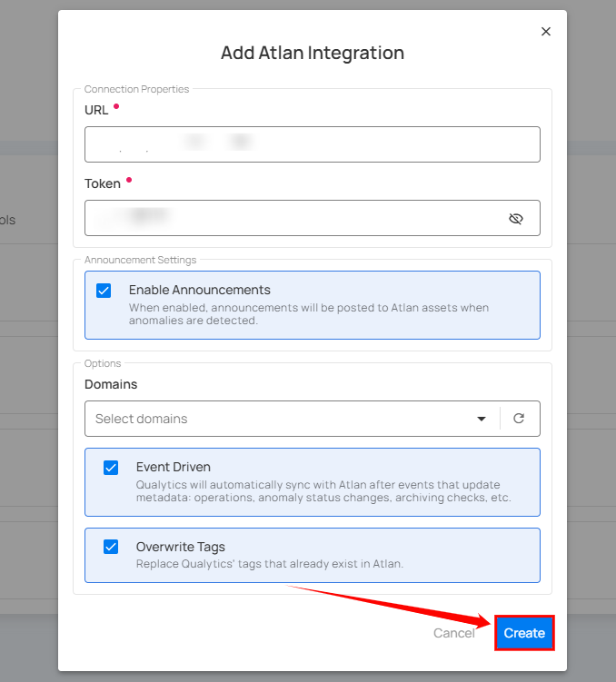Refresh the domains list
Image resolution: width=616 pixels, height=682 pixels.
tap(519, 419)
